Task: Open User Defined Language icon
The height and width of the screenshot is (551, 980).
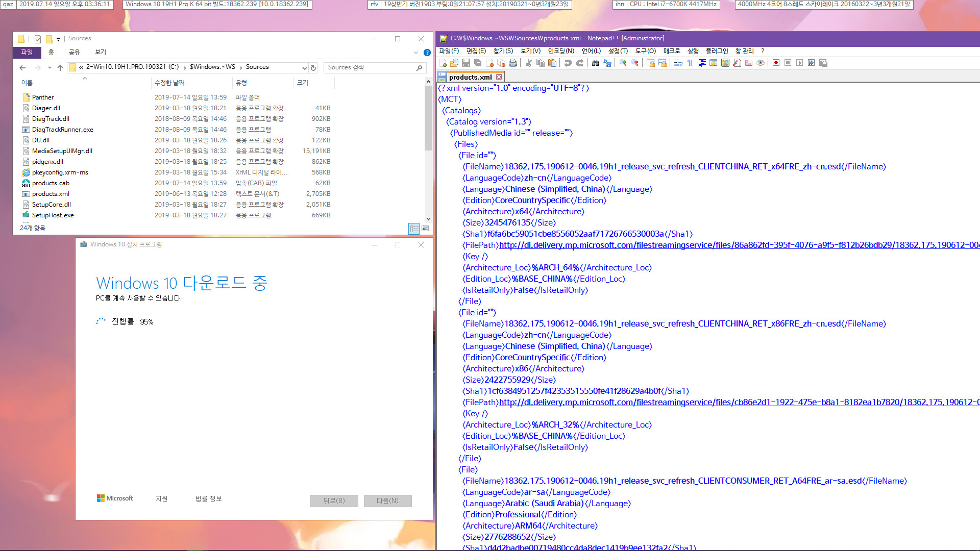Action: click(x=714, y=63)
